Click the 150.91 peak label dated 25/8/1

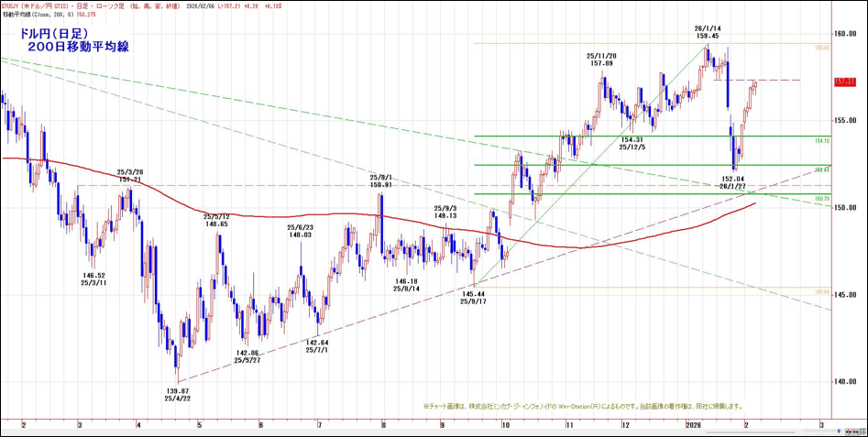[x=380, y=180]
